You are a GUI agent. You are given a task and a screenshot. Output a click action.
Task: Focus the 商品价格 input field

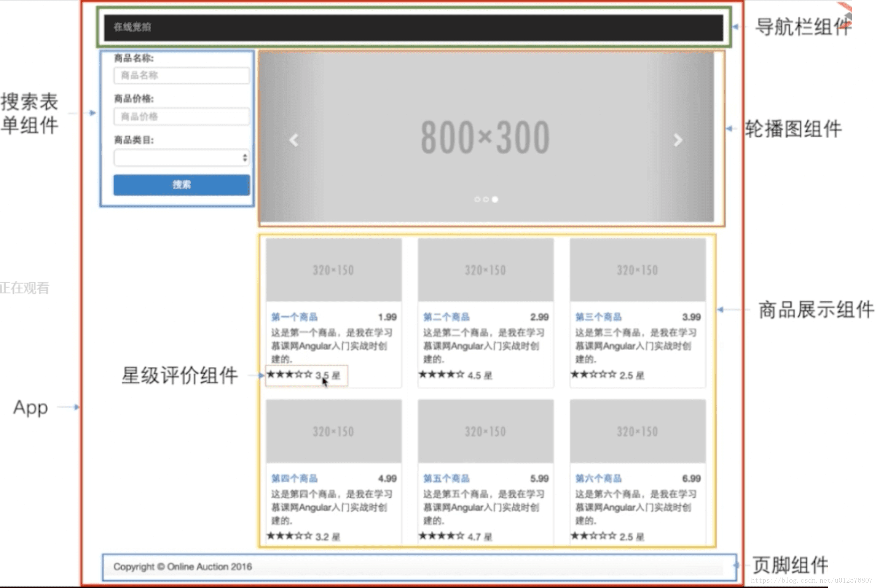coord(182,116)
